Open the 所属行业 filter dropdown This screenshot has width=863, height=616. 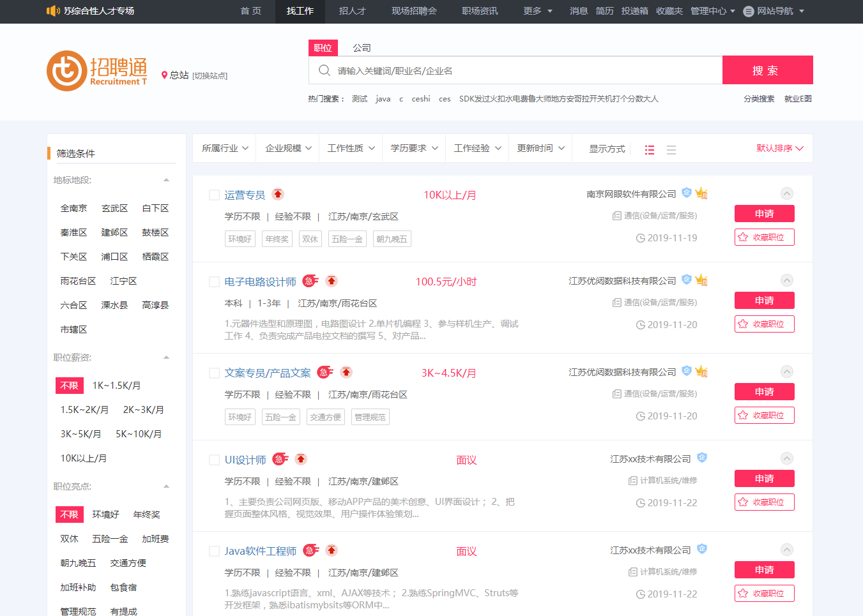(x=225, y=148)
